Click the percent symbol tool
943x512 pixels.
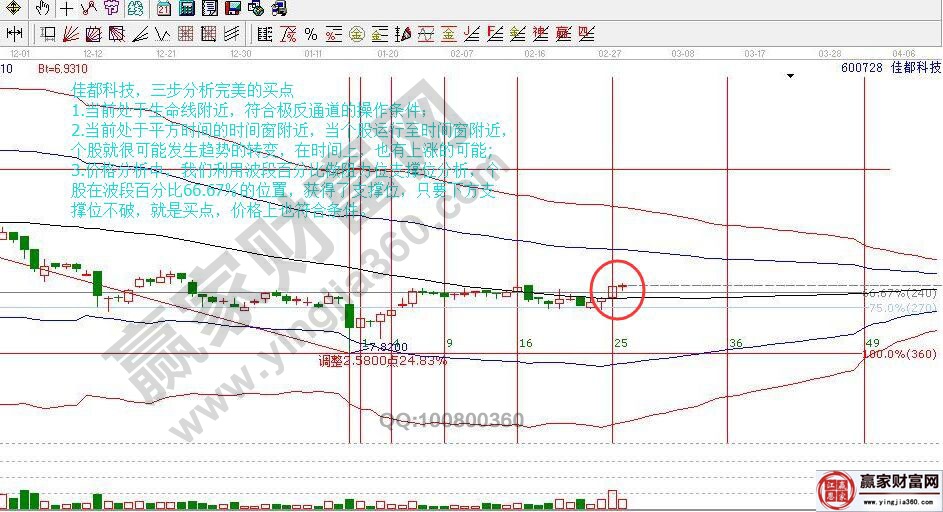[310, 33]
